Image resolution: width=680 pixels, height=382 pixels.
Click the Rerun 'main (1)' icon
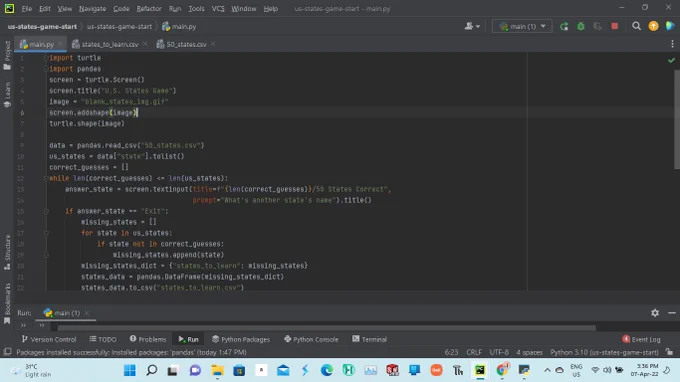(x=564, y=26)
